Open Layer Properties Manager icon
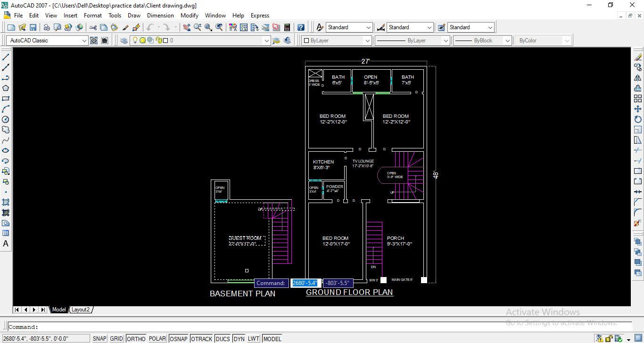Image resolution: width=644 pixels, height=343 pixels. pyautogui.click(x=124, y=41)
